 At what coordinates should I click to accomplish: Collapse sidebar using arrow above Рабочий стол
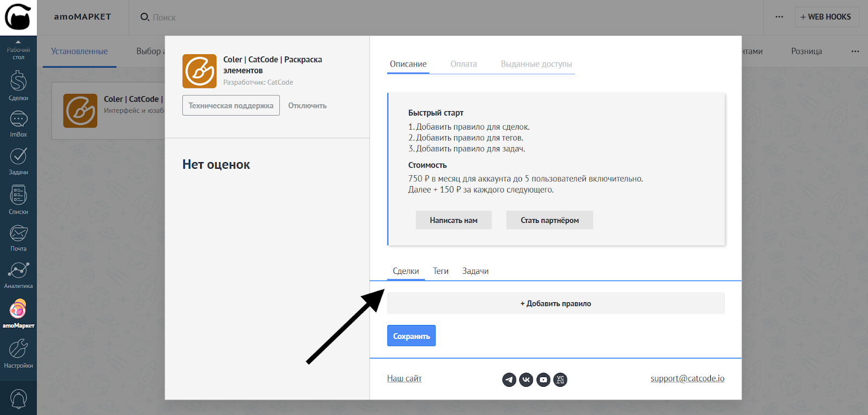18,42
